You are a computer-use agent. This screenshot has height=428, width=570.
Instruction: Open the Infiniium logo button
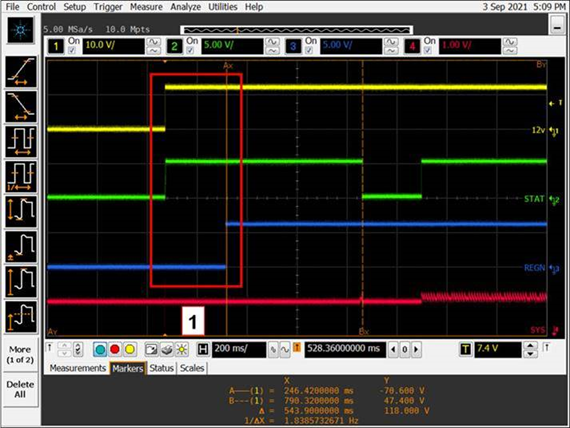tap(21, 30)
